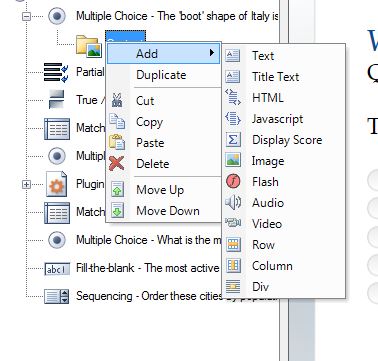378x361 pixels.
Task: Expand the Plugin tree node
Action: (x=26, y=184)
